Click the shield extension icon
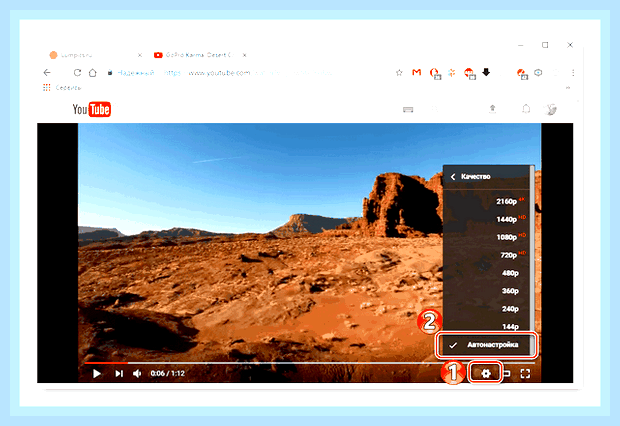 click(x=538, y=72)
